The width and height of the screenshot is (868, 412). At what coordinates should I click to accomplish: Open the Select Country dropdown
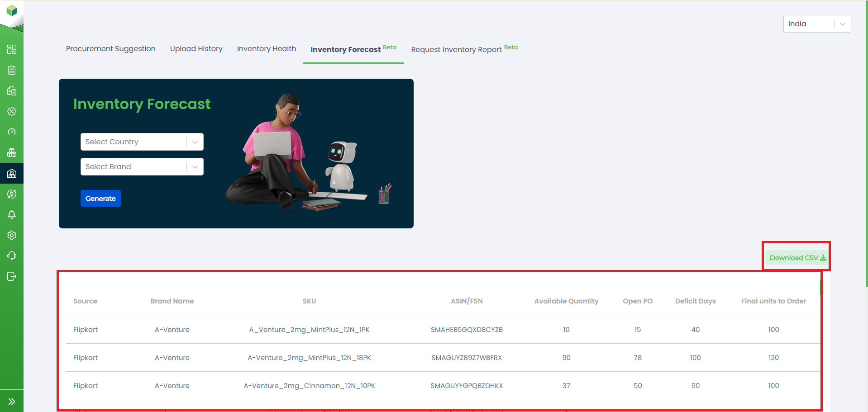coord(142,142)
